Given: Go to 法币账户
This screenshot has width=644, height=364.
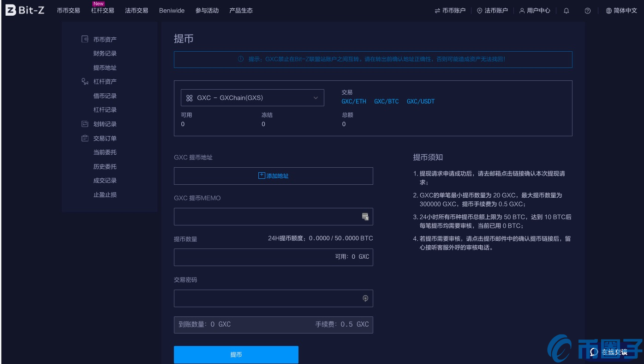Looking at the screenshot, I should coord(492,11).
